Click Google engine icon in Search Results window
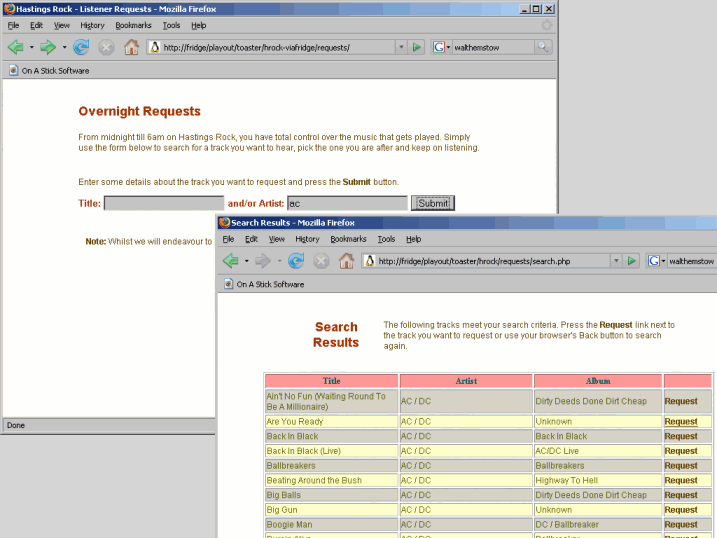Image resolution: width=717 pixels, height=538 pixels. coord(653,261)
